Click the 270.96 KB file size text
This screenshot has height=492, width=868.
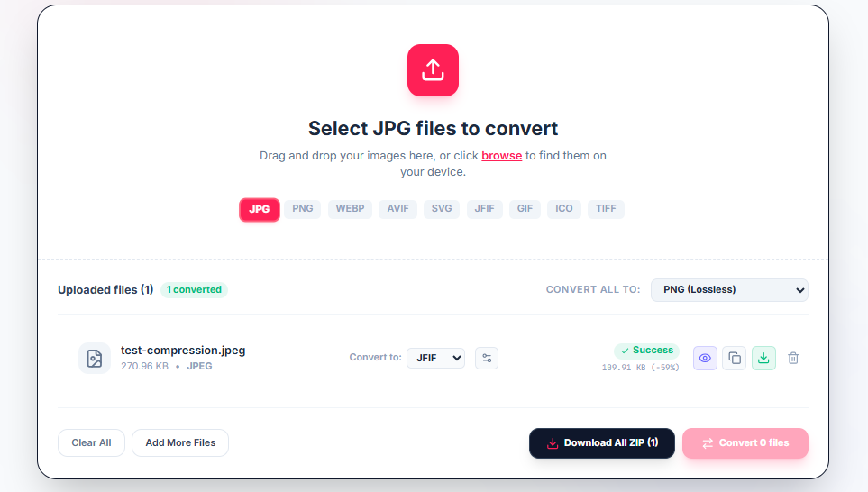144,367
